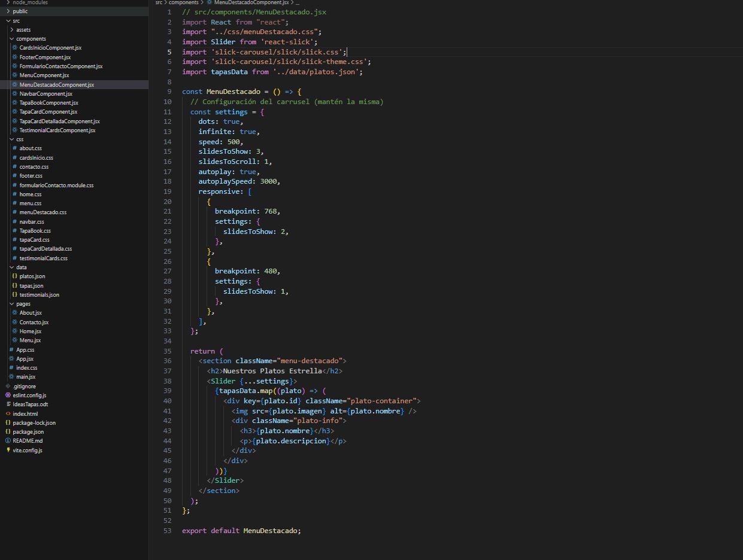Click the CSS hash icon beside contacto.css
Screen dimensions: 743x560
tap(14, 167)
